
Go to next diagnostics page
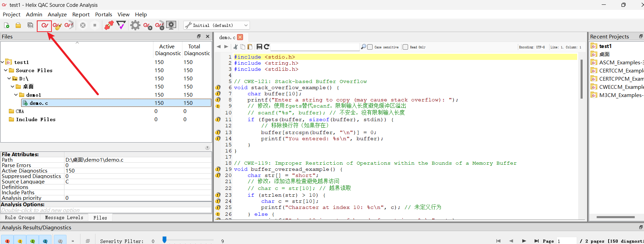click(x=524, y=241)
